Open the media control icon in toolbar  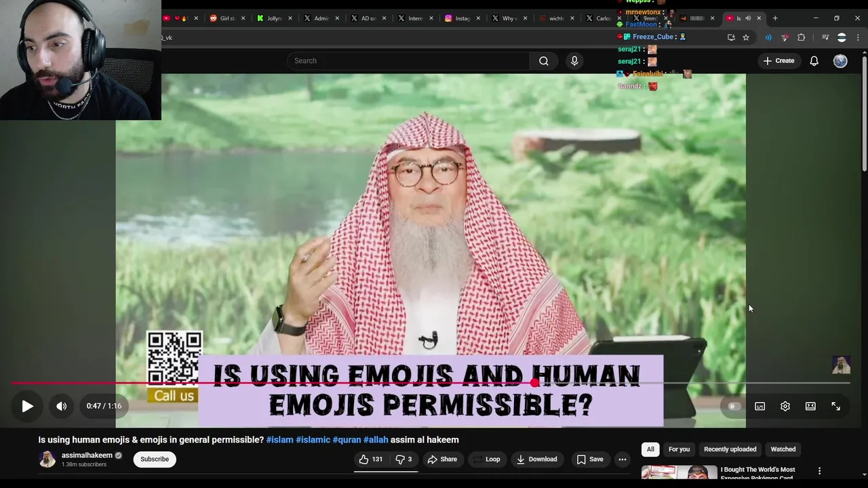[x=825, y=37]
